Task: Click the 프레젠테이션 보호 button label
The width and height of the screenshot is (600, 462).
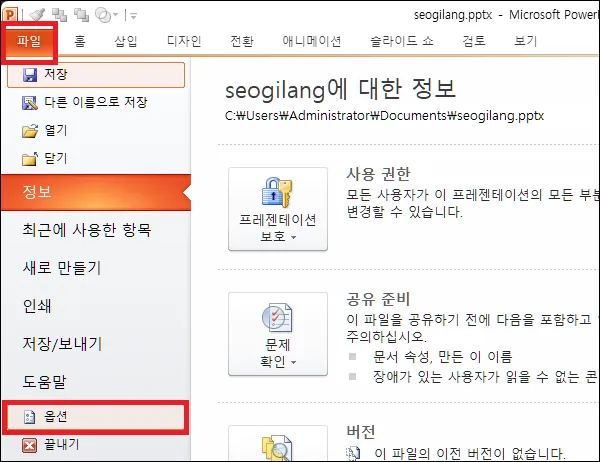Action: tap(278, 228)
